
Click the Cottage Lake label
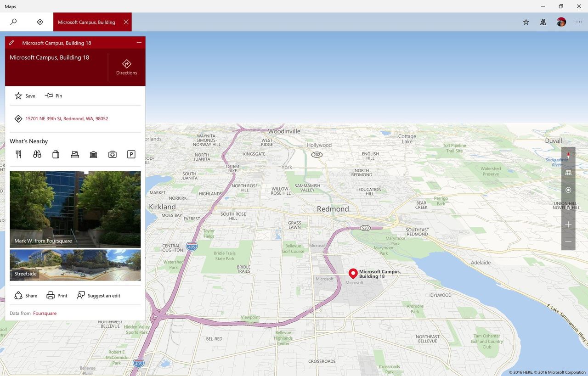[x=407, y=139]
